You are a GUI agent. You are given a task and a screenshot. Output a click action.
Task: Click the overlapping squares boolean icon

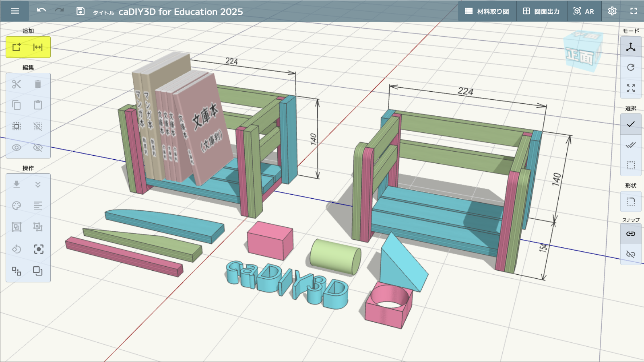(38, 271)
